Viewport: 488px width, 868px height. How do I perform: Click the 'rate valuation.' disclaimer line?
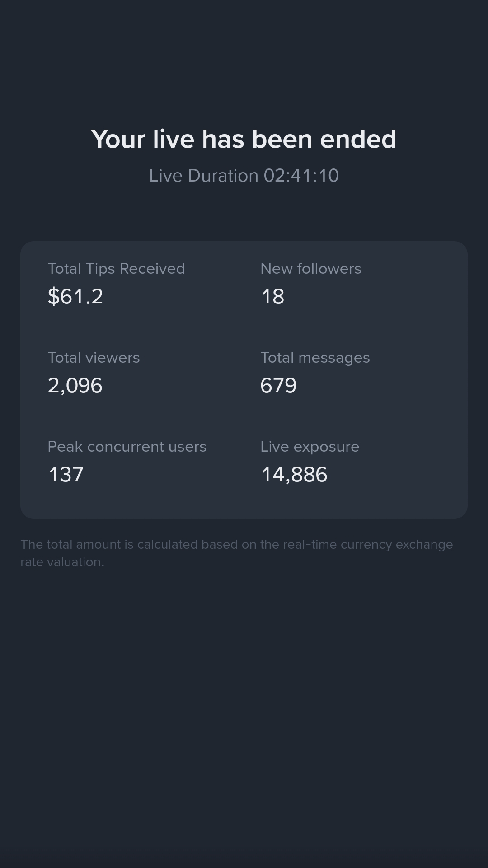click(62, 562)
